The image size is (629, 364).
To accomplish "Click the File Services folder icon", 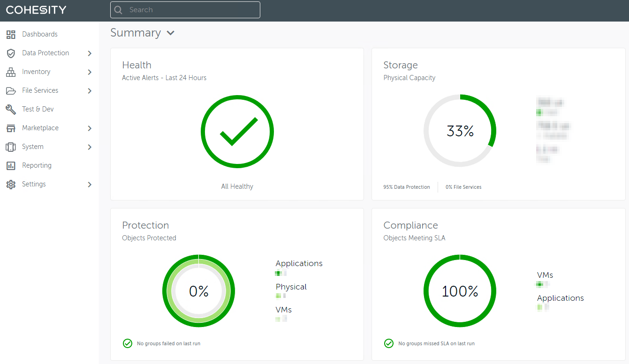I will coord(10,90).
